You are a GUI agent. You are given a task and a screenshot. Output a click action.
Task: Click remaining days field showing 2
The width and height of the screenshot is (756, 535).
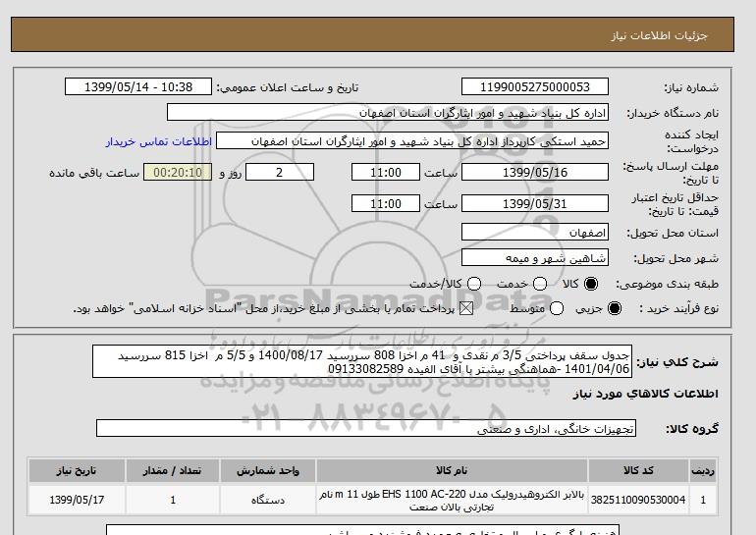tap(280, 172)
